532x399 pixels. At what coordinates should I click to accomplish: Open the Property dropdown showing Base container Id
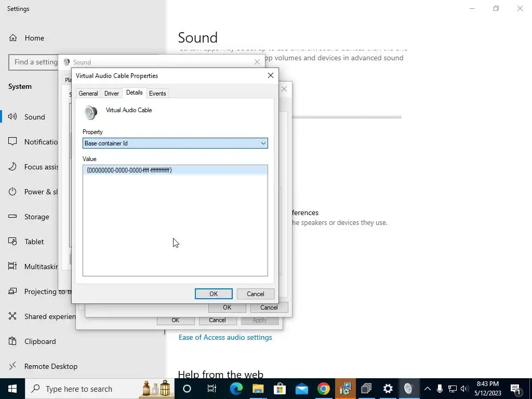(x=175, y=143)
